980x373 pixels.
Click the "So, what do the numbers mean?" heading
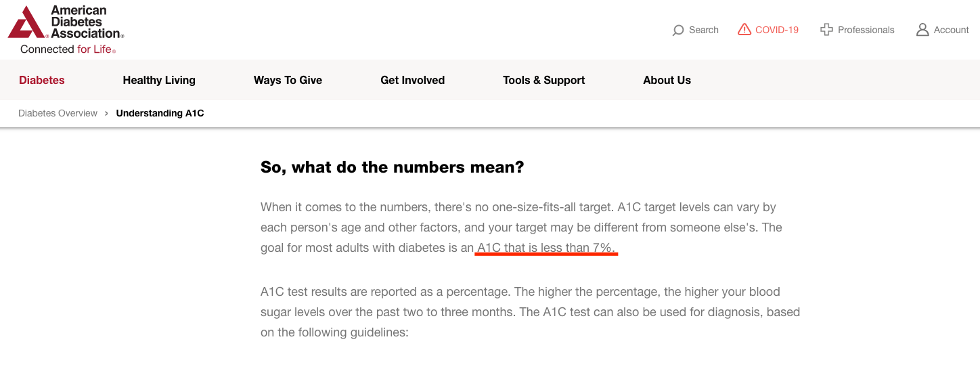click(x=392, y=167)
